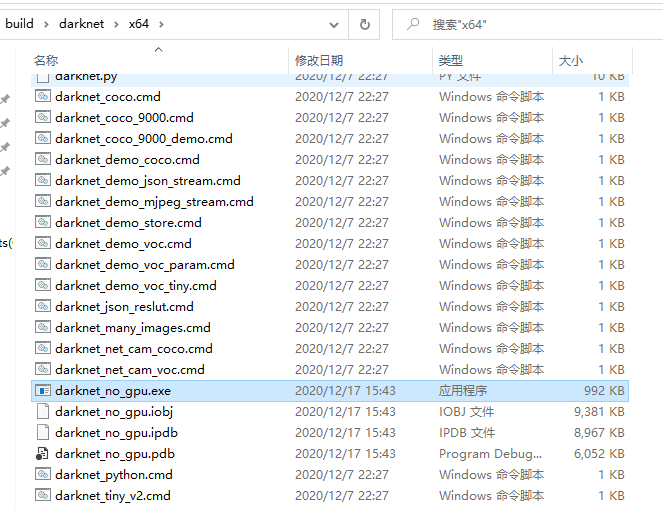Select the file name darknet_demo_store.cmd
Viewport: 663px width, 509px height.
point(128,223)
